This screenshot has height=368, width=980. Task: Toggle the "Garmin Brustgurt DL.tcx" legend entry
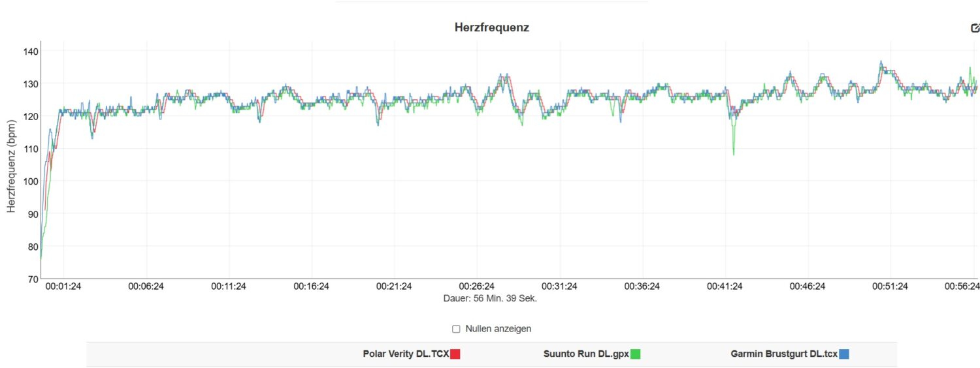click(783, 354)
